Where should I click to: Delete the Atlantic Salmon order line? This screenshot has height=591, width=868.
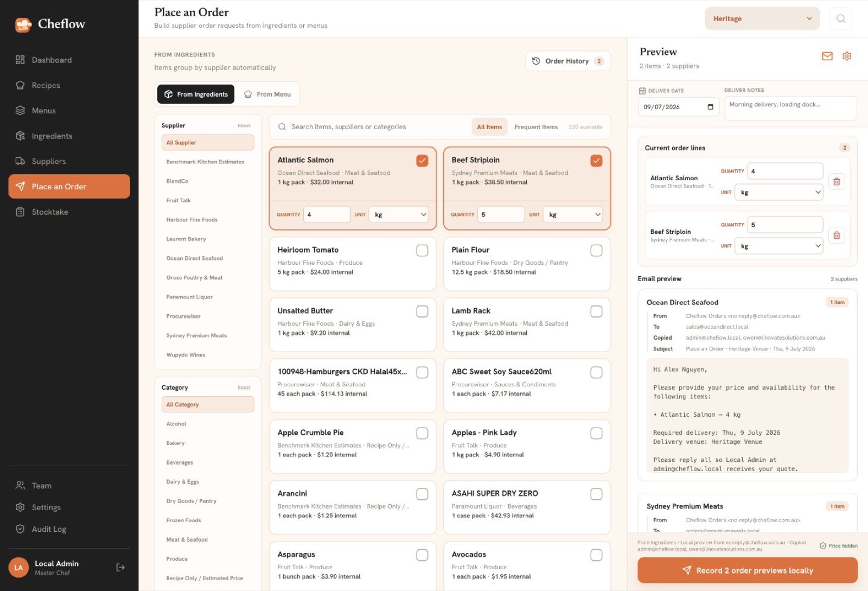pyautogui.click(x=837, y=182)
